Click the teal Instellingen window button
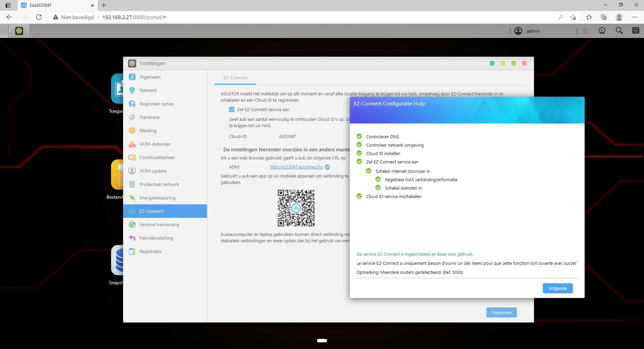Viewport: 644px width, 349px height. (492, 63)
